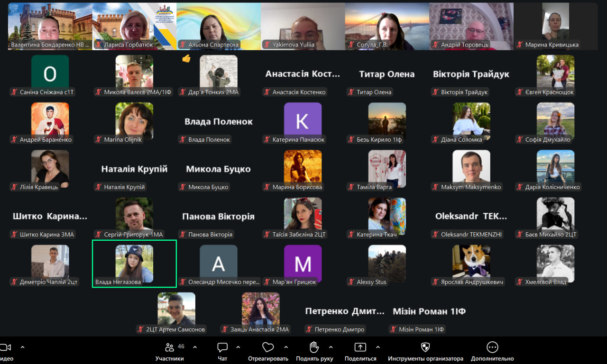This screenshot has width=607, height=364.
Task: Expand the arrow next to Поделиться
Action: 378,347
